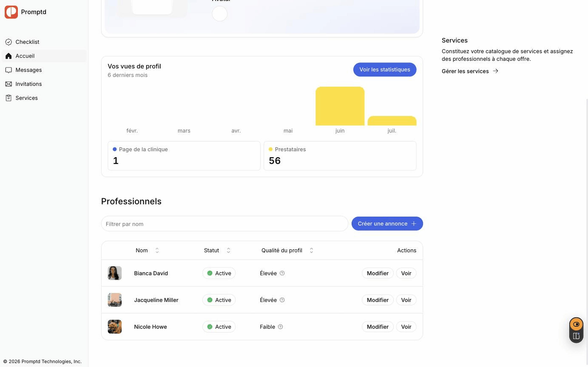Open Messages via the chat icon
588x367 pixels.
(9, 70)
